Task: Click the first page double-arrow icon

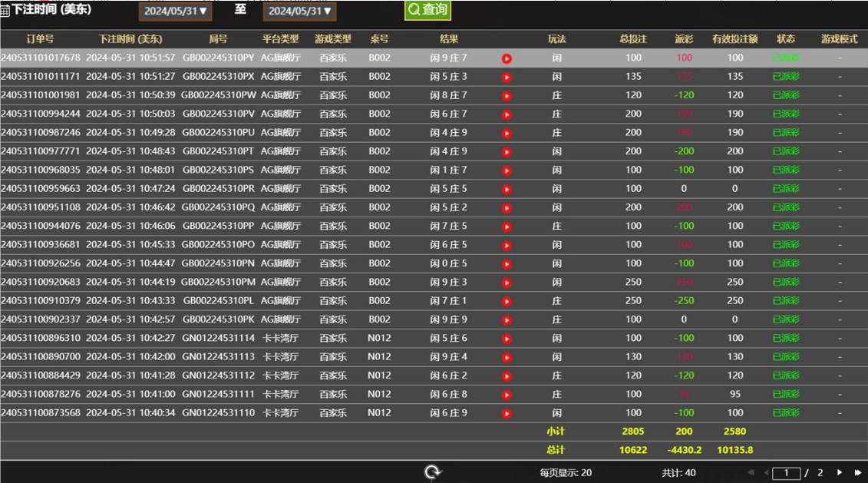Action: pyautogui.click(x=751, y=471)
